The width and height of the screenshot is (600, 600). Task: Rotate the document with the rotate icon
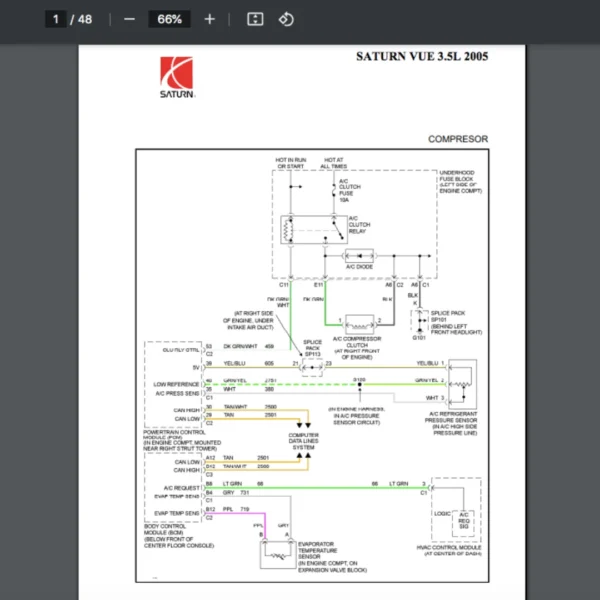(286, 19)
